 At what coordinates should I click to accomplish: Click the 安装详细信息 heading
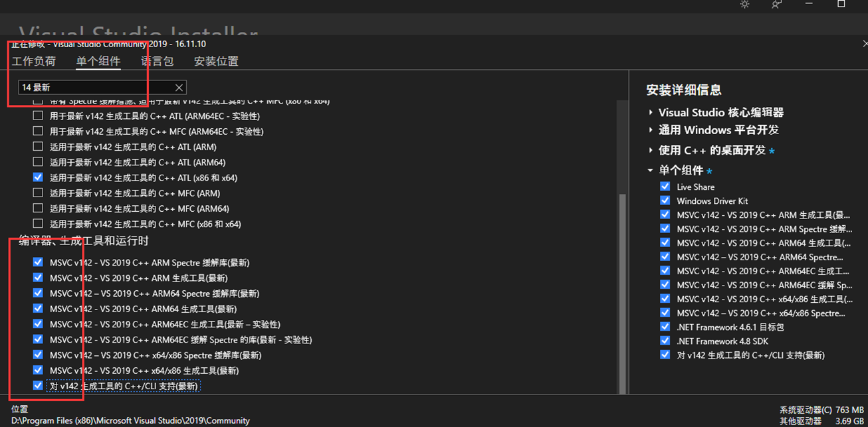[684, 90]
